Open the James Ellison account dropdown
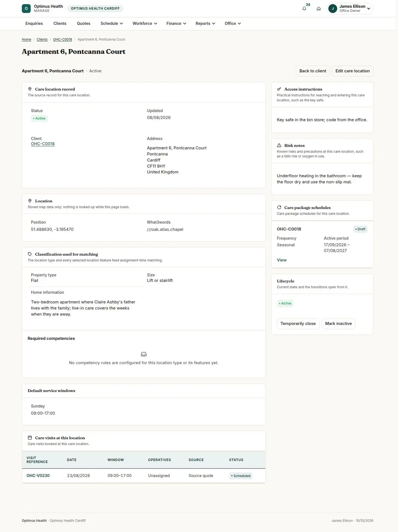 [351, 9]
